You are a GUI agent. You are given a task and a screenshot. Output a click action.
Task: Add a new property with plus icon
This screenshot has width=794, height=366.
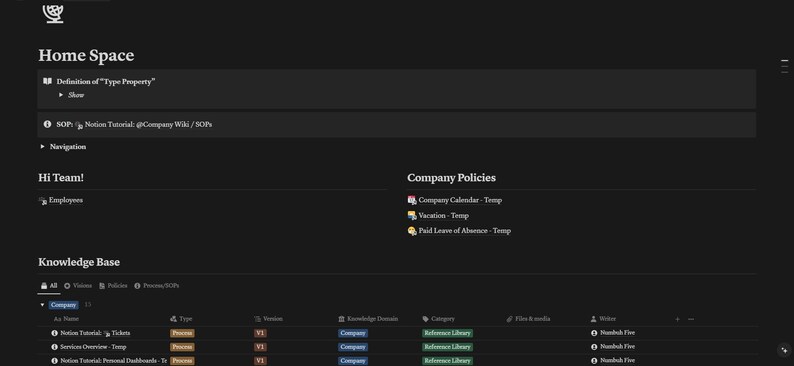coord(678,319)
